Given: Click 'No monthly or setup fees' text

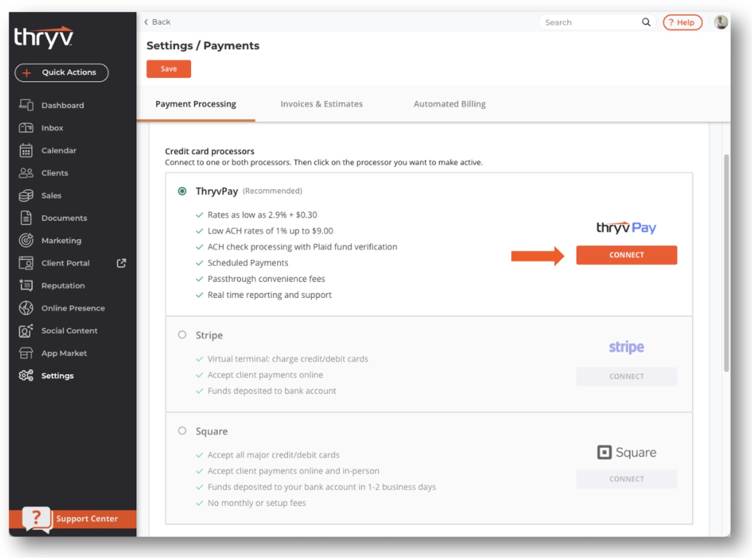Looking at the screenshot, I should [x=257, y=503].
